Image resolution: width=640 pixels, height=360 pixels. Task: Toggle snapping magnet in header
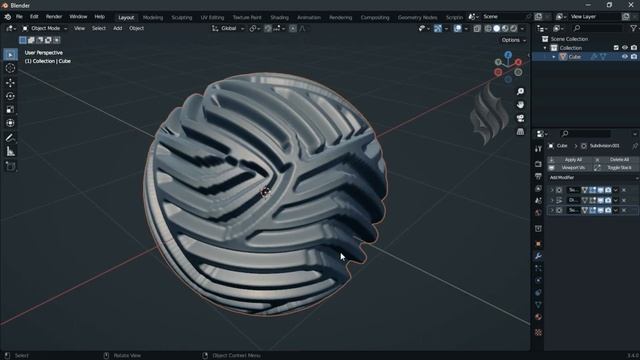coord(268,29)
